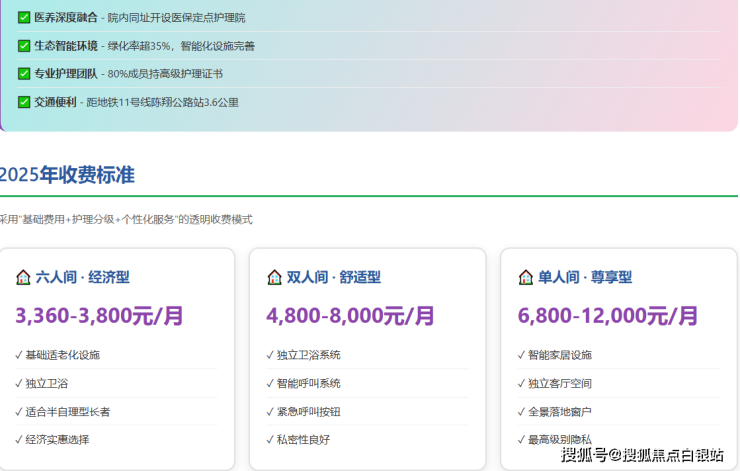Click the checkmark next to 智能家居设施
The height and width of the screenshot is (471, 740).
click(521, 355)
